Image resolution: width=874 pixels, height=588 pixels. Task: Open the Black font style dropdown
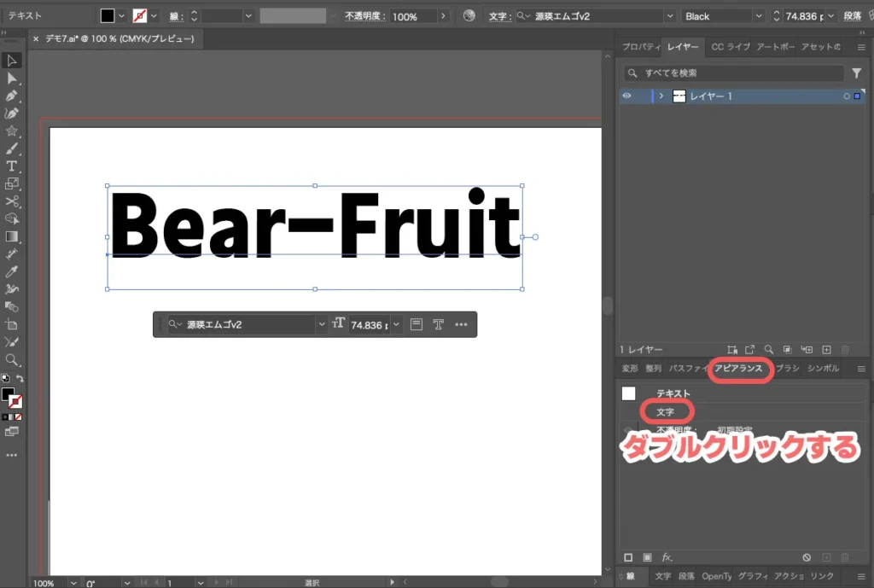click(758, 16)
